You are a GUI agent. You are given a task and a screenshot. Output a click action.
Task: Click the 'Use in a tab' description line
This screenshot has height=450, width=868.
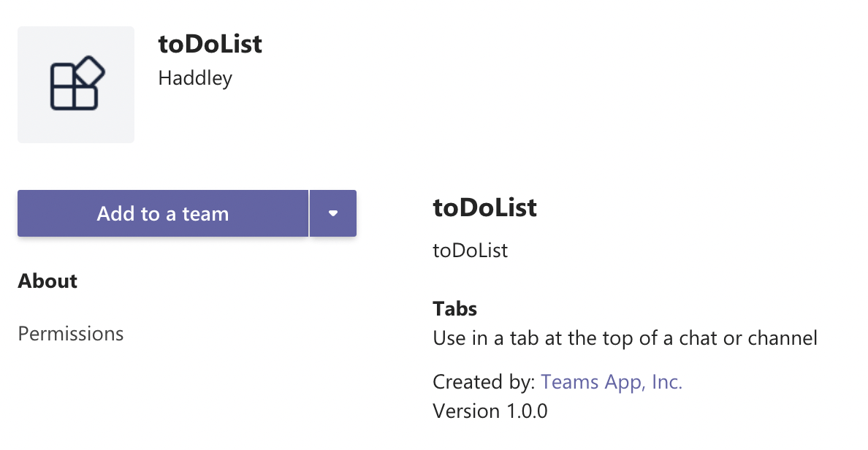coord(625,338)
